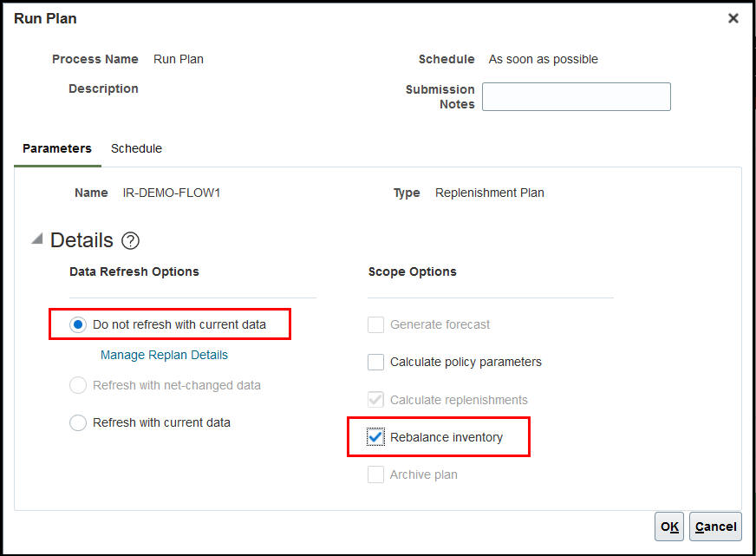Select Refresh with current data option
This screenshot has height=556, width=756.
click(78, 422)
